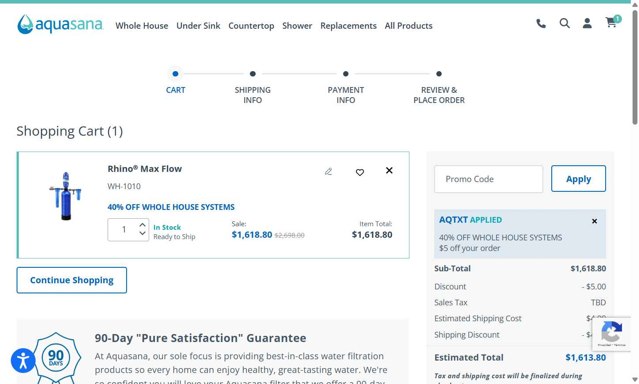Click the Rhino Max Flow product thumbnail
Image resolution: width=639 pixels, height=384 pixels.
pyautogui.click(x=65, y=196)
